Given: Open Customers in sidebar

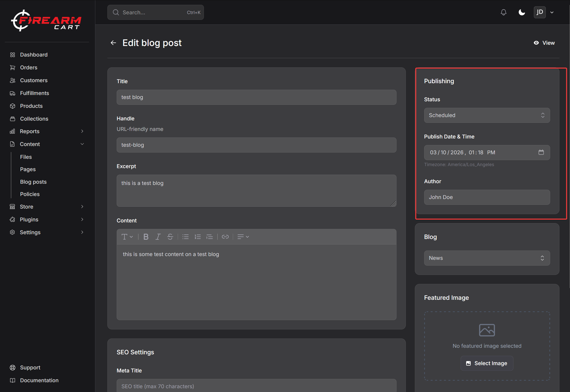Looking at the screenshot, I should tap(34, 80).
